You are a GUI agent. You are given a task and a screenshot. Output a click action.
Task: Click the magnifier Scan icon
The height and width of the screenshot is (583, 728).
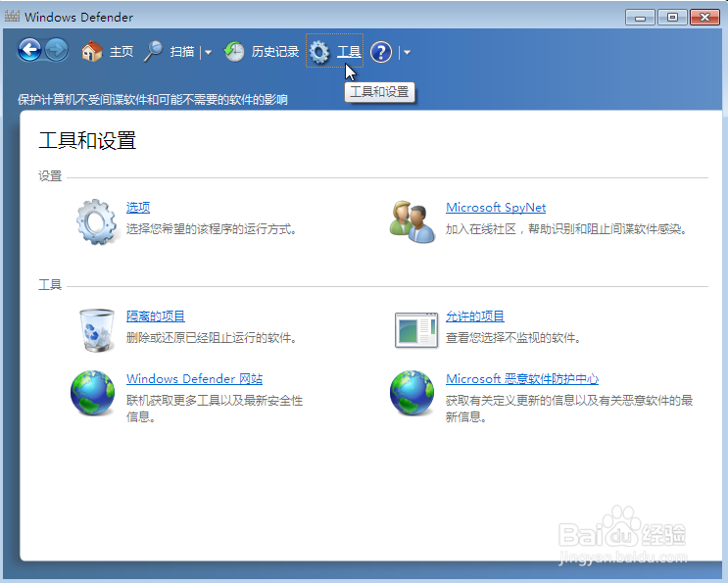pyautogui.click(x=153, y=51)
